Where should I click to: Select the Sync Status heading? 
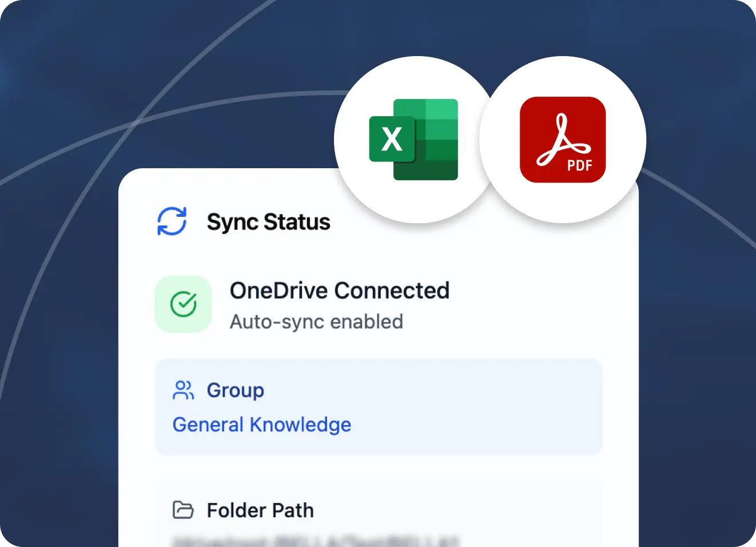point(268,222)
